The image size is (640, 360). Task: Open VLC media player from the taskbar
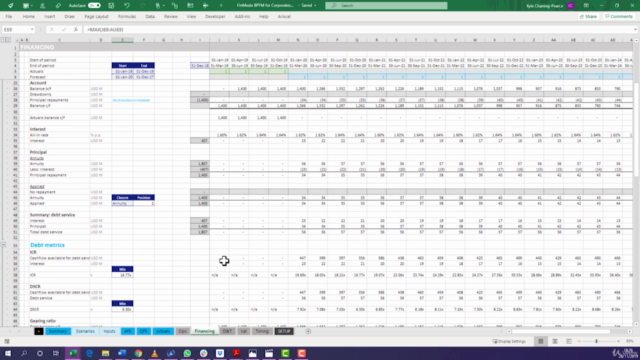click(155, 353)
